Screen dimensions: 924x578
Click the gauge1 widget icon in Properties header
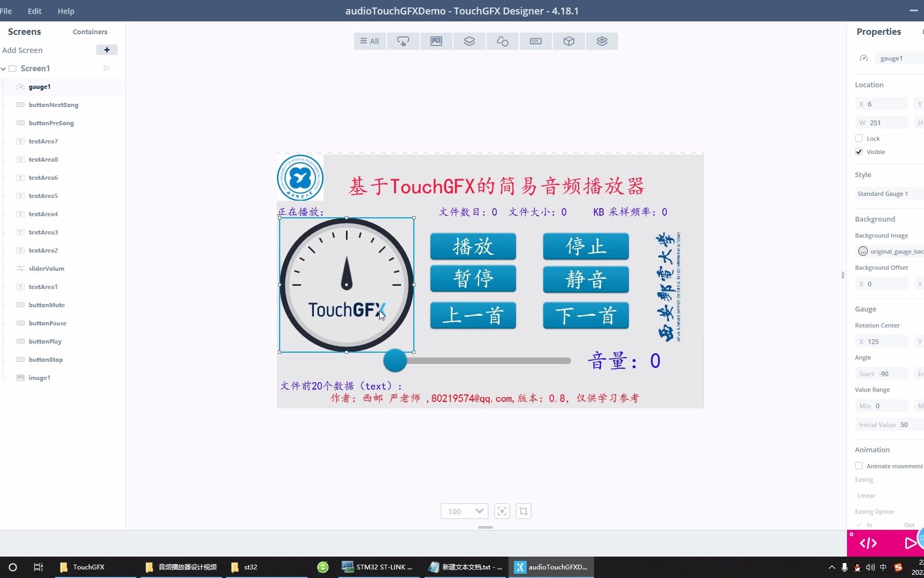click(864, 58)
